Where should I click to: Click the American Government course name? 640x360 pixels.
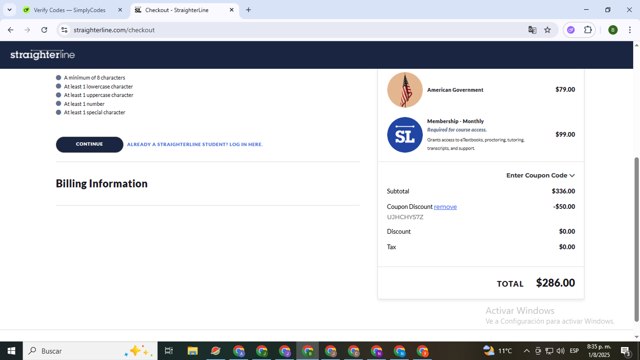pos(455,90)
